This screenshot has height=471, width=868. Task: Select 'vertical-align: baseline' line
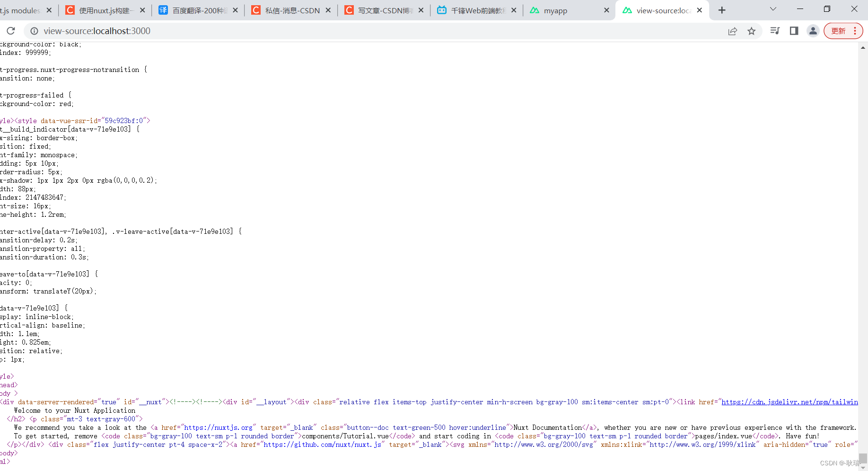point(43,325)
